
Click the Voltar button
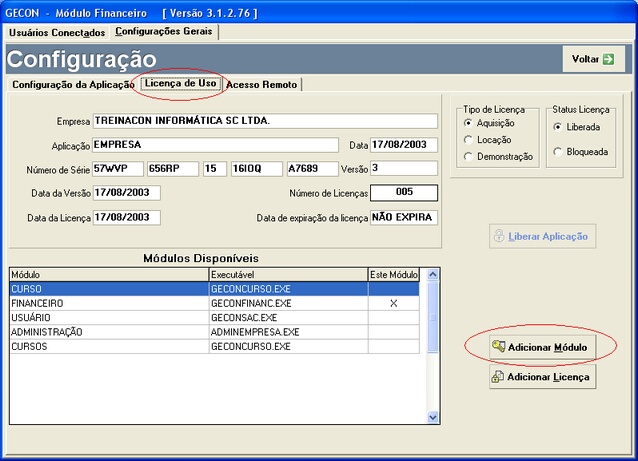point(593,59)
